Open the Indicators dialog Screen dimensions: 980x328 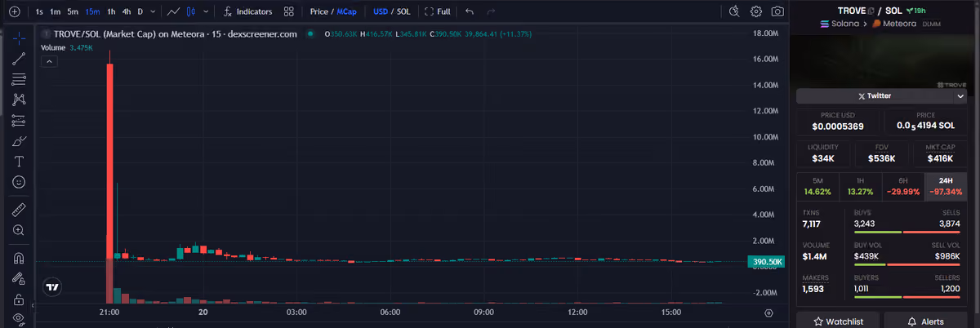tap(248, 11)
